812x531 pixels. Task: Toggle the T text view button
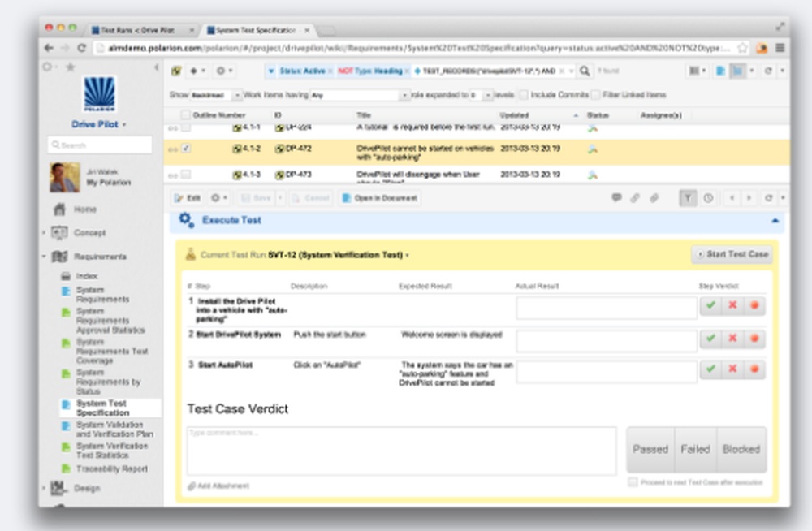[x=688, y=198]
